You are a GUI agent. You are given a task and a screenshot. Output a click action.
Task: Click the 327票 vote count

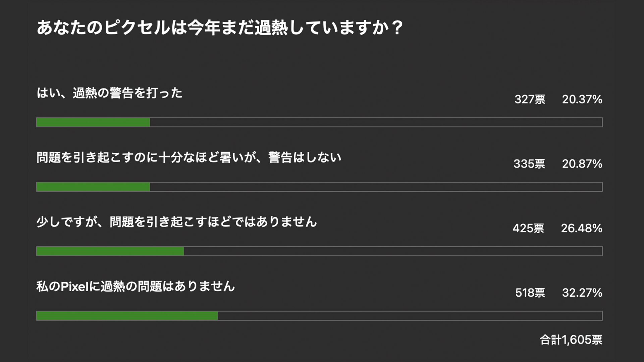530,99
